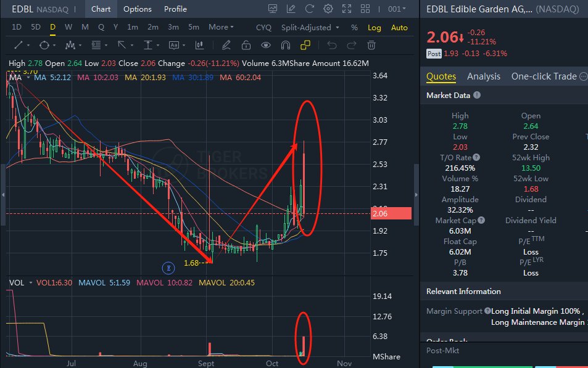Viewport: 588px width, 368px height.
Task: Open the Split-Adjusted dropdown
Action: coord(310,28)
